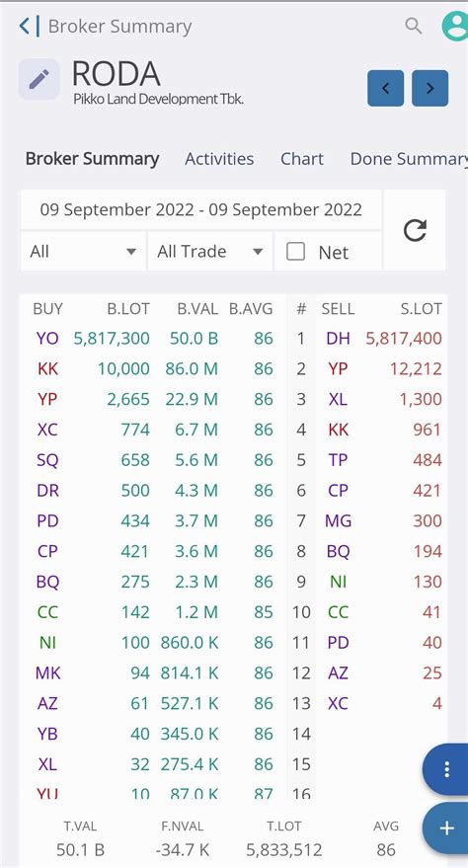Viewport: 468px width, 868px height.
Task: Sort by the B.LOT column header
Action: pos(128,309)
